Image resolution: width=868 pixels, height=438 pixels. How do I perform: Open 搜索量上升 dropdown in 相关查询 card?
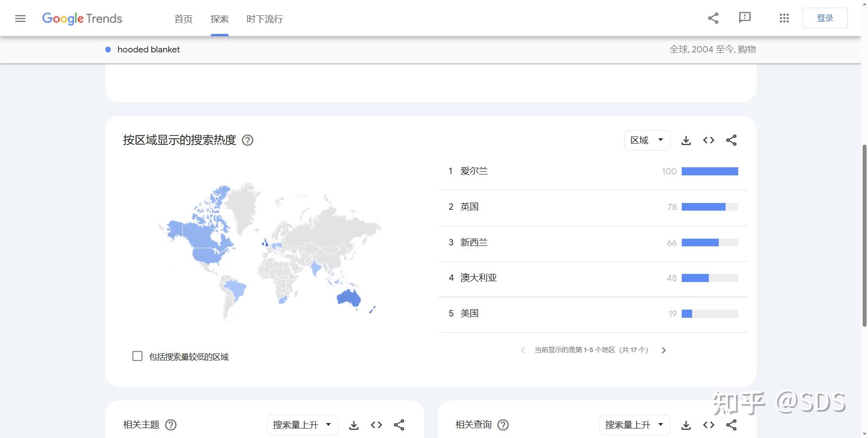point(634,425)
